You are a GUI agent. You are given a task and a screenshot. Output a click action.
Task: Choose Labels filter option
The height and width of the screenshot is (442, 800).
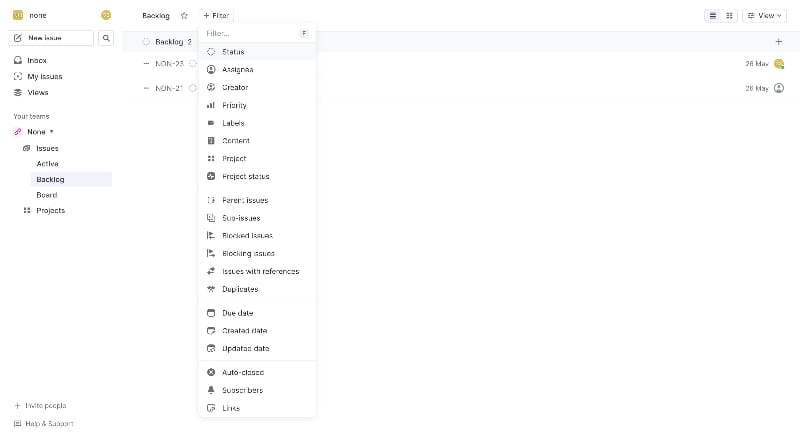coord(257,123)
